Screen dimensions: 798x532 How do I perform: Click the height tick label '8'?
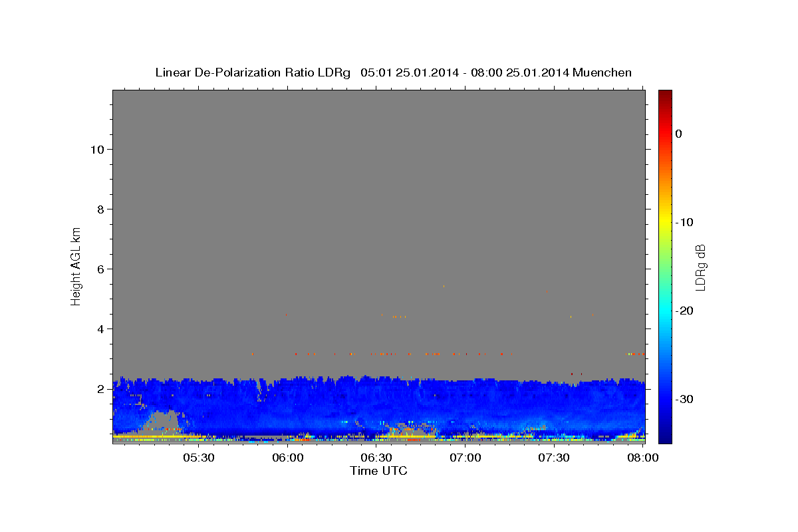101,209
